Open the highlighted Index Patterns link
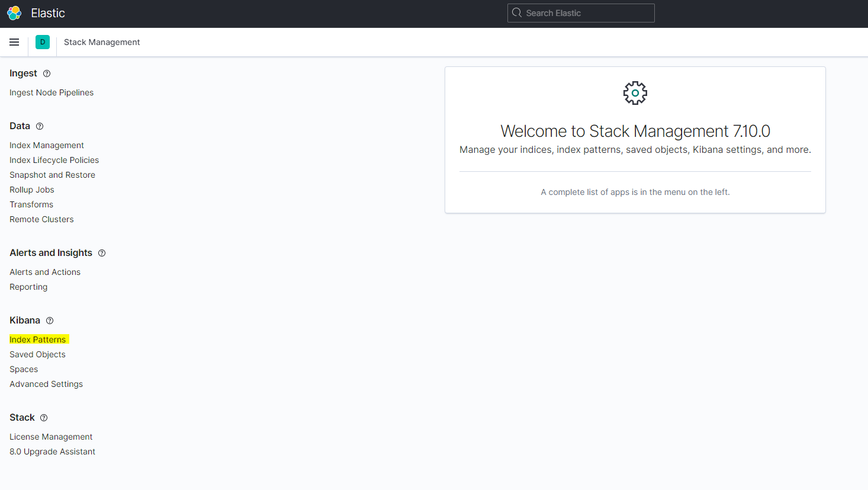The height and width of the screenshot is (490, 868). coord(38,340)
